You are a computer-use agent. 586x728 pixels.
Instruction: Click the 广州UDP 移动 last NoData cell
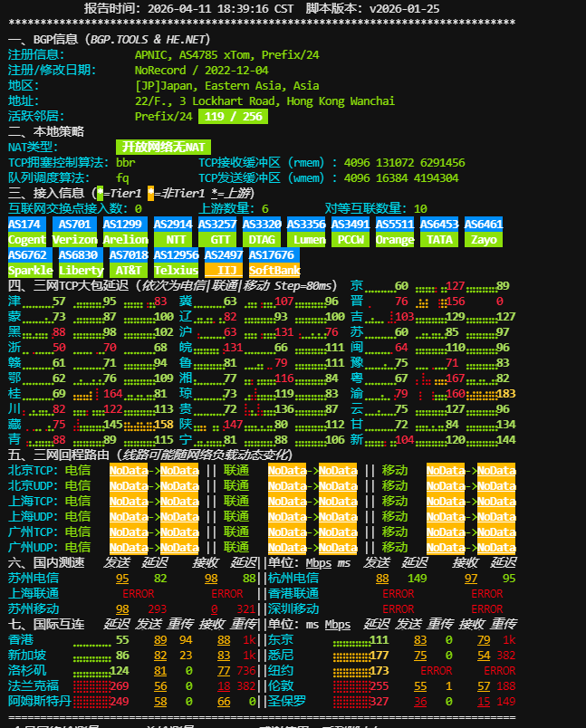(x=496, y=548)
